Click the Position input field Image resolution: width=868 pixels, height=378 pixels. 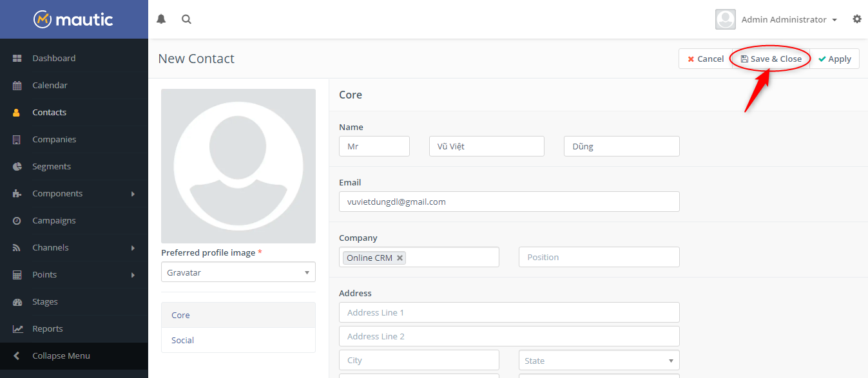click(599, 258)
